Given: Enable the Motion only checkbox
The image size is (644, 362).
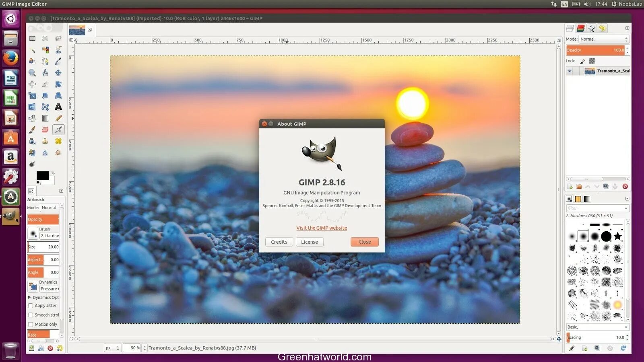Looking at the screenshot, I should click(31, 324).
